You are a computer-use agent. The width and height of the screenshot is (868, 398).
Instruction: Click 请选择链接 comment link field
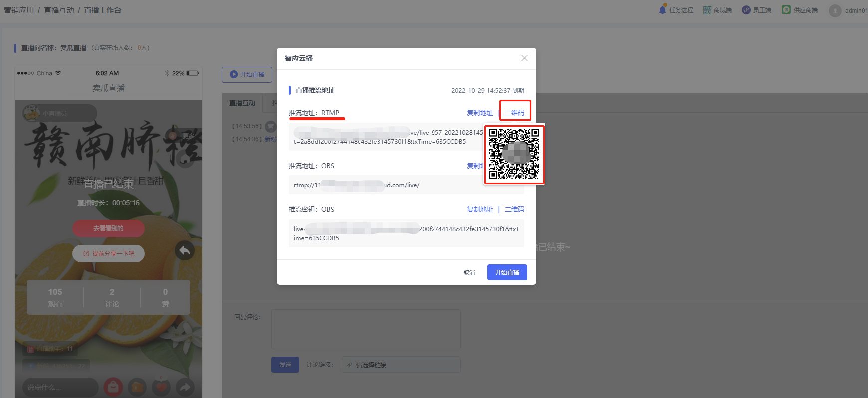[401, 365]
